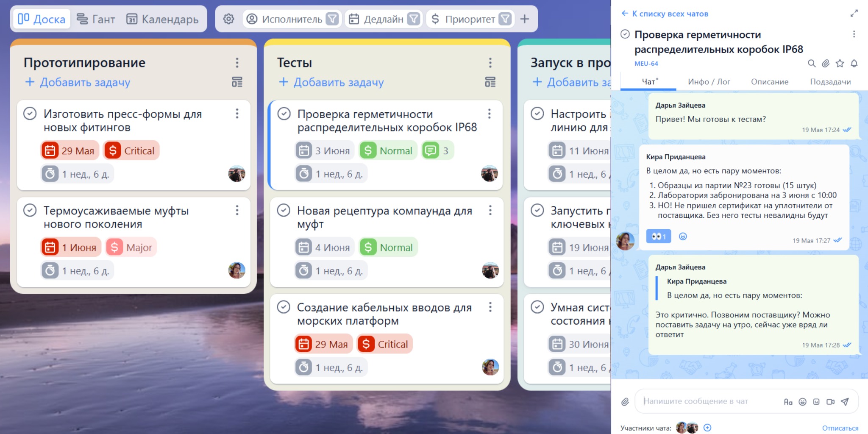Show chat attachments paperclip in header
Screen dimensions: 868x434
(826, 64)
